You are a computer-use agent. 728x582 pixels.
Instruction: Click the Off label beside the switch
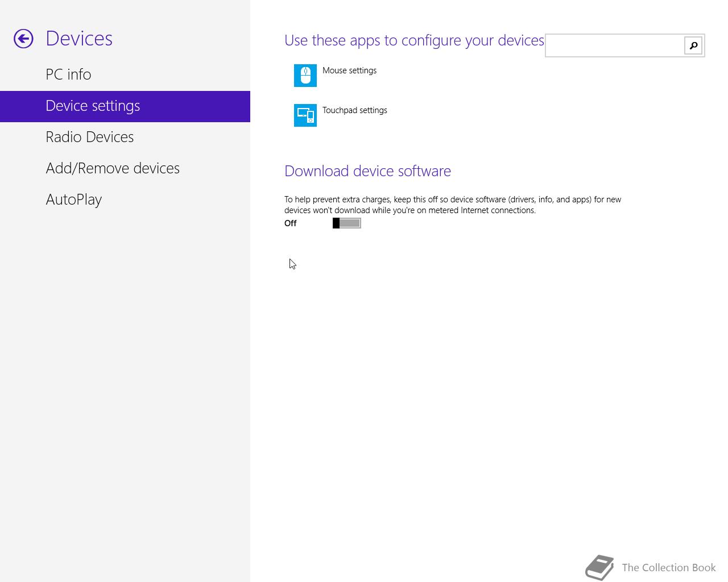(x=290, y=223)
